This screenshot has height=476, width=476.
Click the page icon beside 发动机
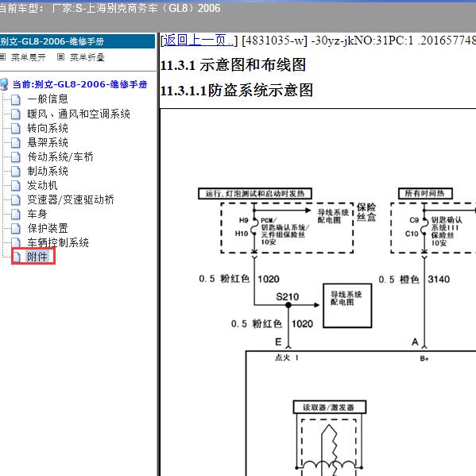tap(15, 185)
